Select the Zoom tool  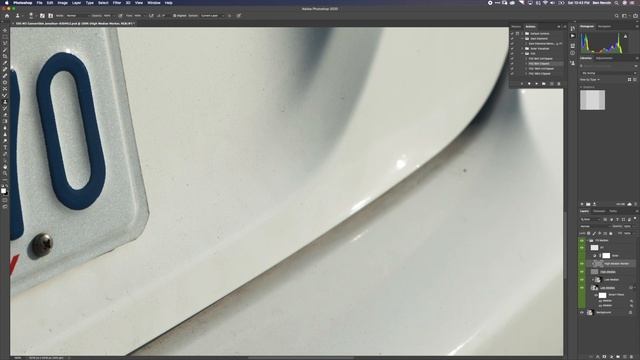click(5, 173)
